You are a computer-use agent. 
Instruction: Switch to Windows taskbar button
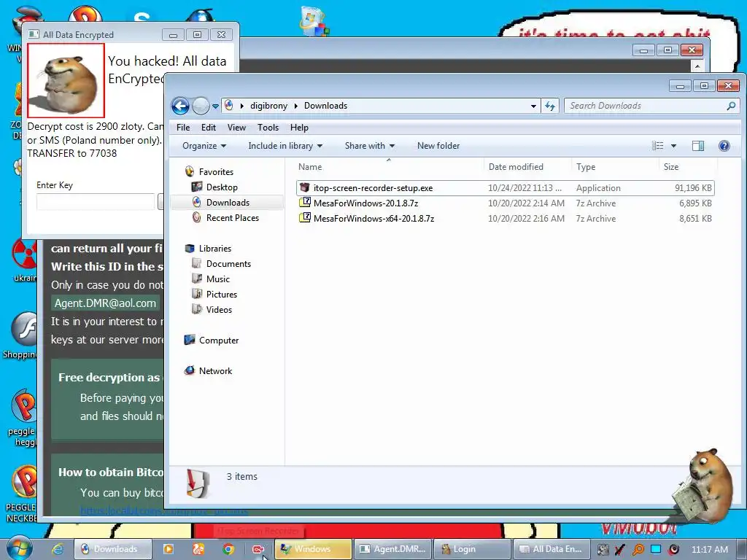[x=313, y=549]
